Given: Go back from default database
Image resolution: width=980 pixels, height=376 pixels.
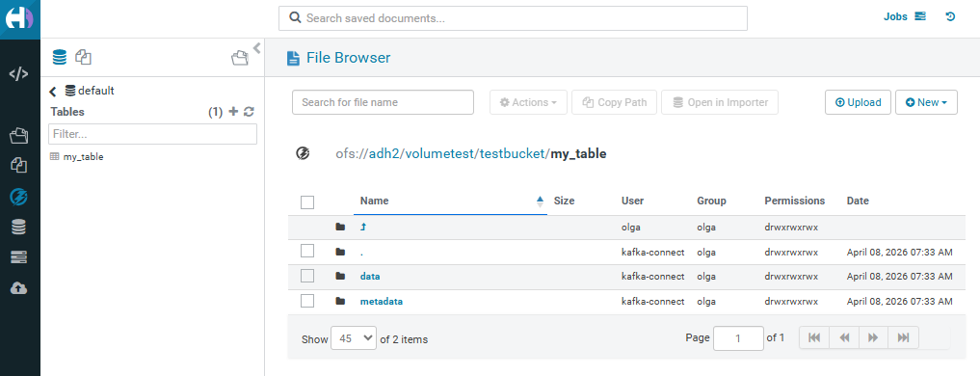Looking at the screenshot, I should (53, 92).
